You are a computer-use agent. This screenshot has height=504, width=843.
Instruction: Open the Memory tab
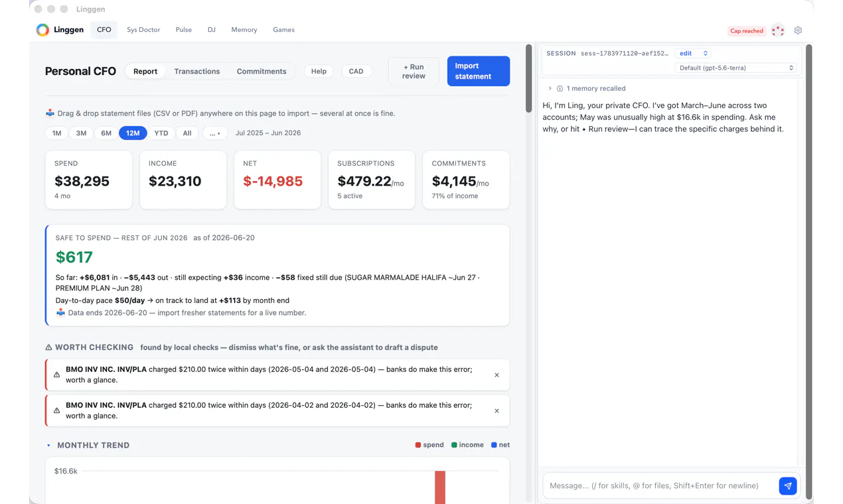(x=244, y=30)
